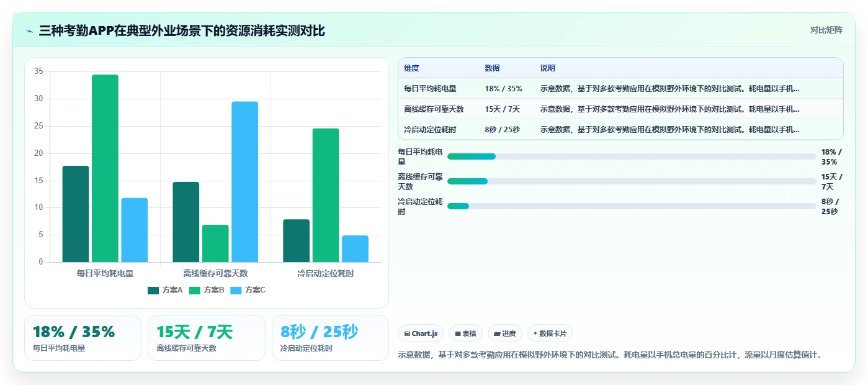868x385 pixels.
Task: Click the 方案A bar for 冷启动定位耗时
Action: tap(297, 240)
